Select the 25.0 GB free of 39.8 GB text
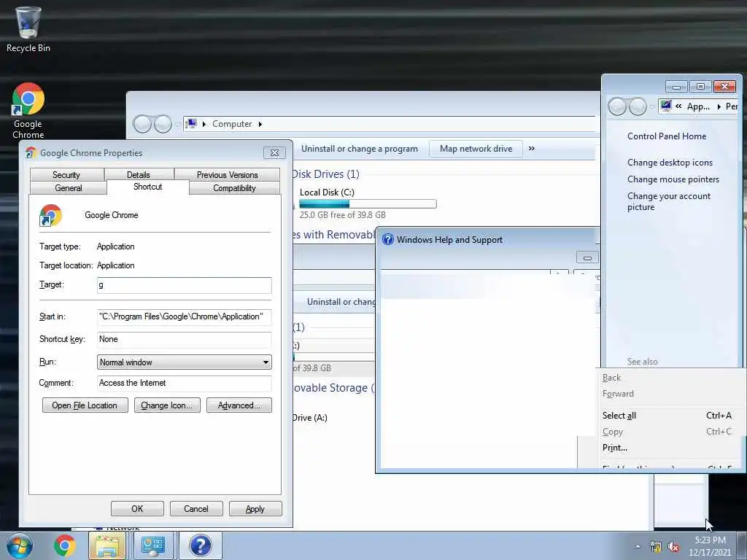Screen dimensions: 747x560 343,215
